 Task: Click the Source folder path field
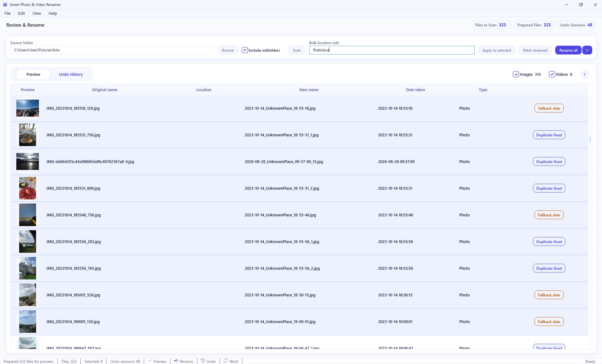(x=112, y=50)
